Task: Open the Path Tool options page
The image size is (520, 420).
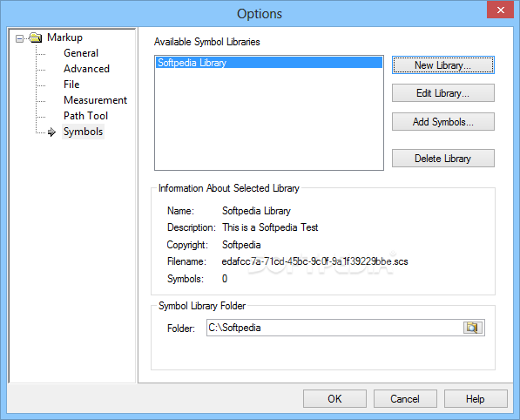Action: [85, 116]
